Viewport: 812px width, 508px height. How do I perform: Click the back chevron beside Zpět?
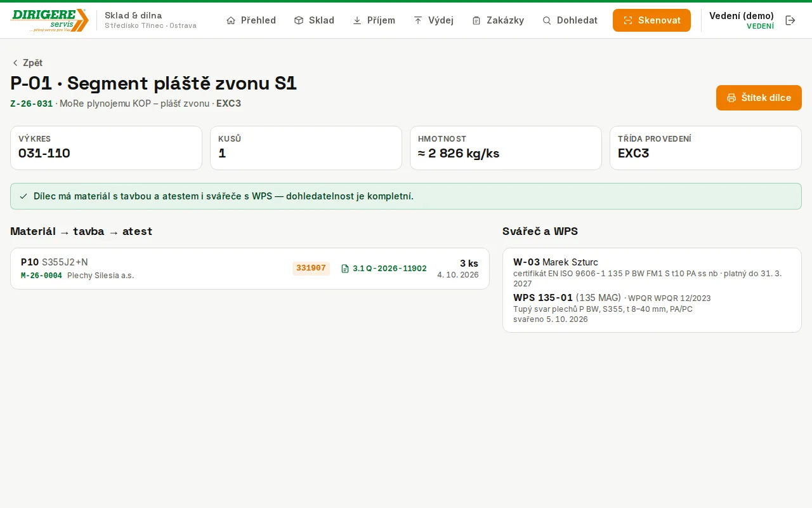click(15, 63)
